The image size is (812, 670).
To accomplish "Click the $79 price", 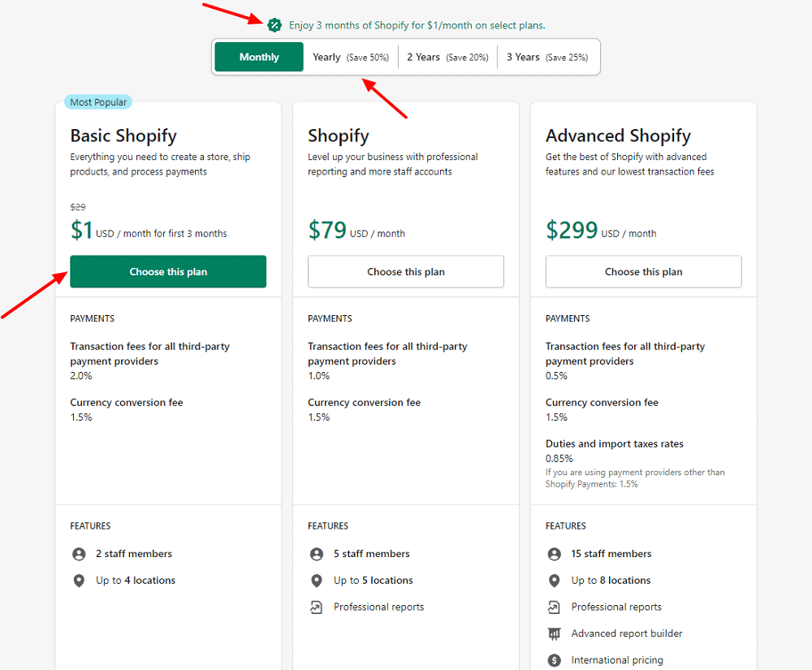I will tap(327, 230).
